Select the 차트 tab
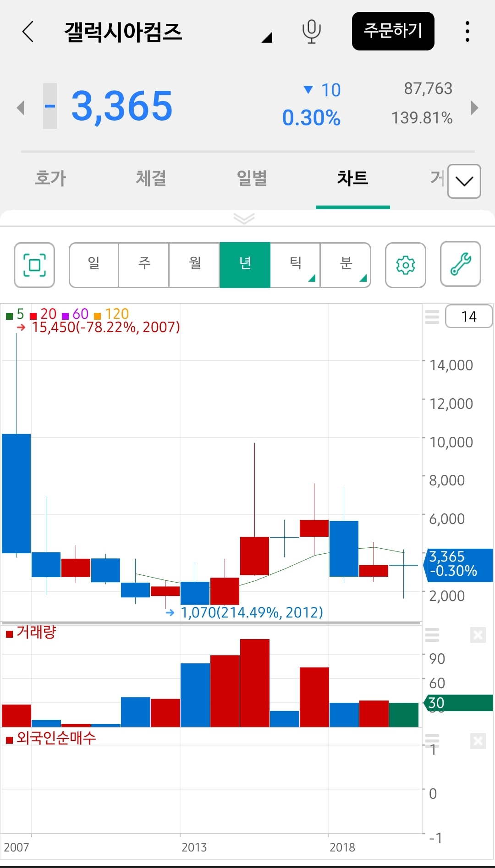Image resolution: width=495 pixels, height=868 pixels. click(x=352, y=178)
